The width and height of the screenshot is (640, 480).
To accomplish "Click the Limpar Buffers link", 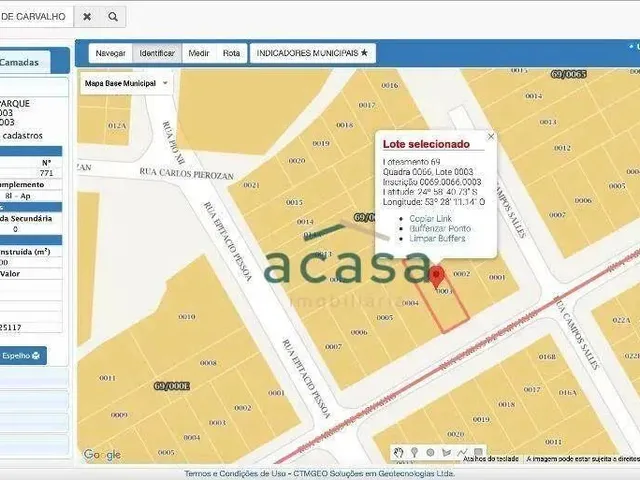I will (437, 238).
